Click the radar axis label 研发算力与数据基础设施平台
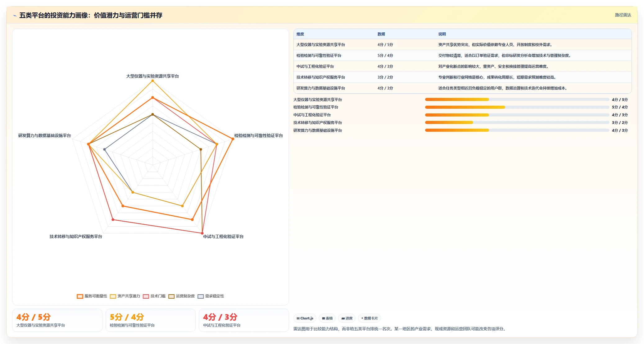644x344 pixels. click(x=44, y=135)
